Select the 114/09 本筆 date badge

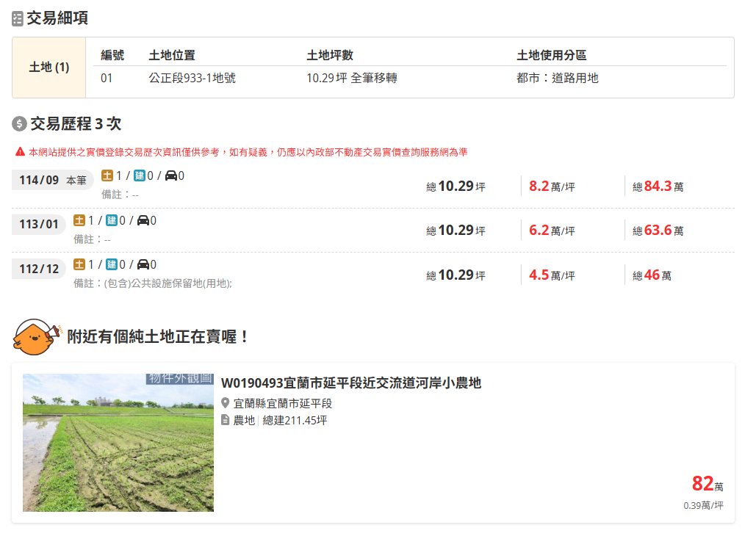click(x=53, y=180)
